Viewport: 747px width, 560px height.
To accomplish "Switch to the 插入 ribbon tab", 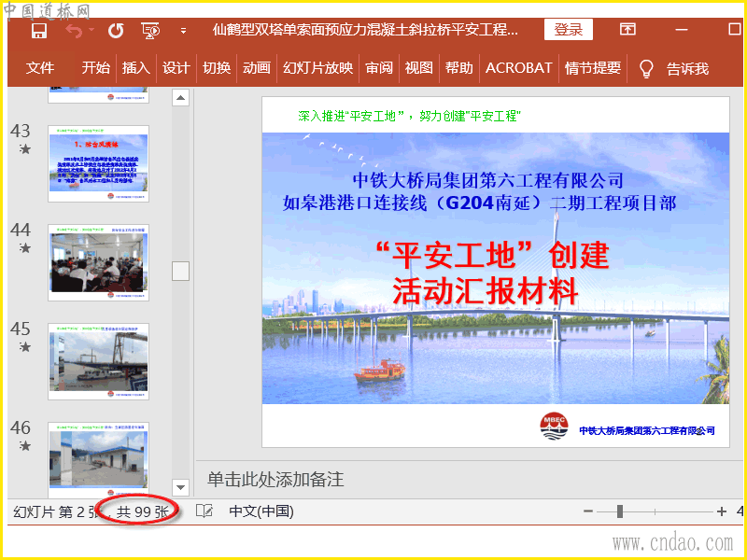I will click(x=135, y=68).
